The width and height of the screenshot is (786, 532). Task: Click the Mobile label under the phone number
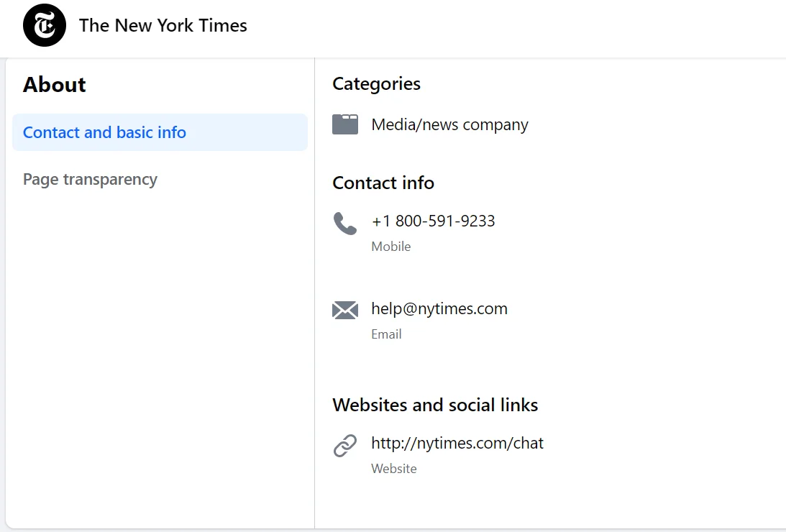click(390, 246)
